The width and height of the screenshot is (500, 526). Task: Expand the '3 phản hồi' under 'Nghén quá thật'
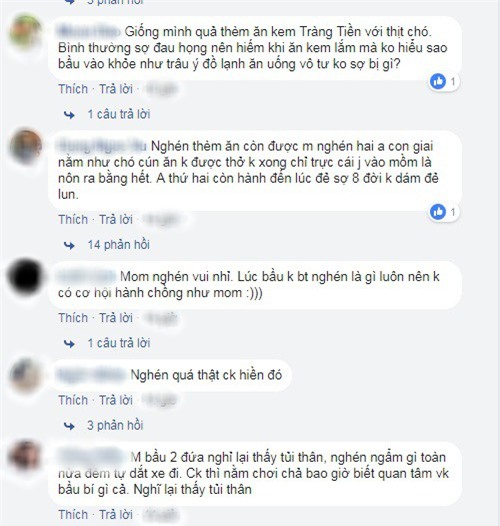tap(115, 425)
